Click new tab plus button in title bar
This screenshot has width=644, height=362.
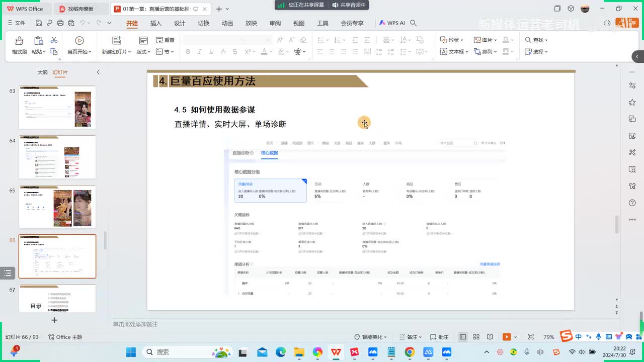(219, 9)
